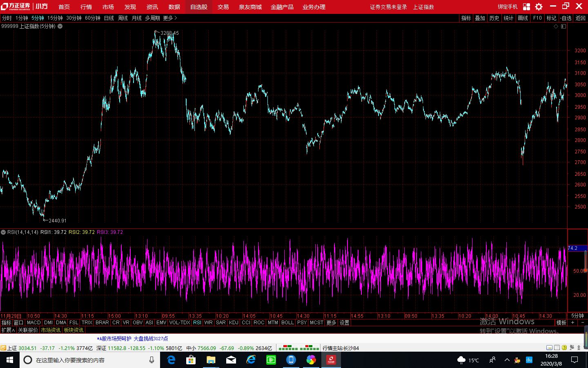Click the list panel icon in status bar

pos(557,348)
